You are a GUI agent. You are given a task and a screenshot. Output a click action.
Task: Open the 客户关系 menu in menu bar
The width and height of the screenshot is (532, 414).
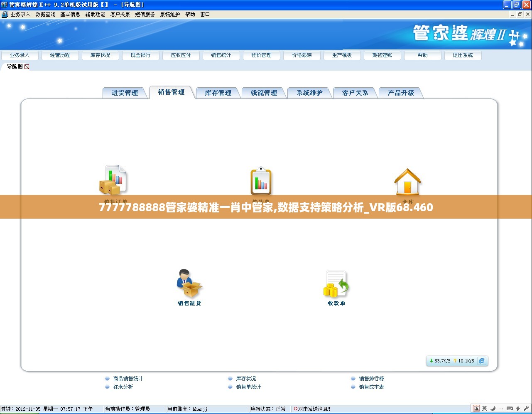120,14
